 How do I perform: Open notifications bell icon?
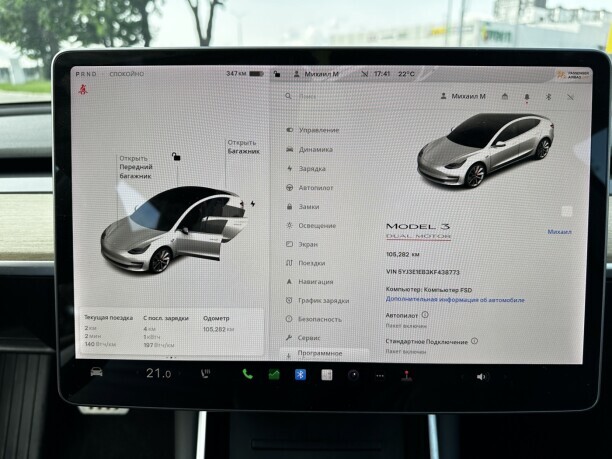527,97
